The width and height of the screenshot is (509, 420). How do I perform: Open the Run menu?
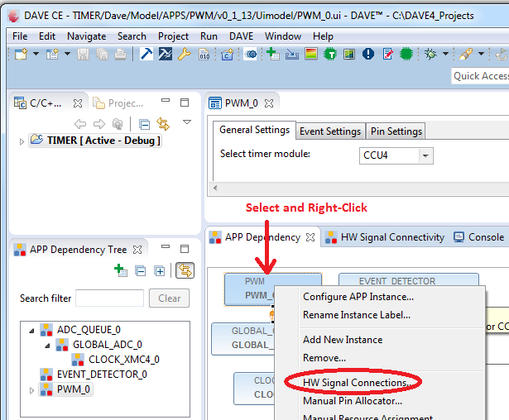coord(209,36)
